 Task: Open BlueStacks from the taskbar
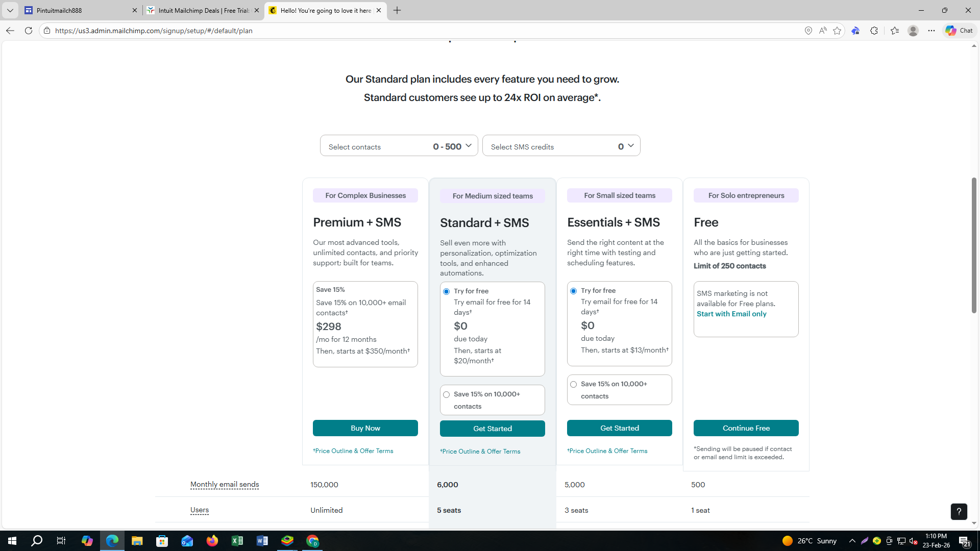[287, 541]
